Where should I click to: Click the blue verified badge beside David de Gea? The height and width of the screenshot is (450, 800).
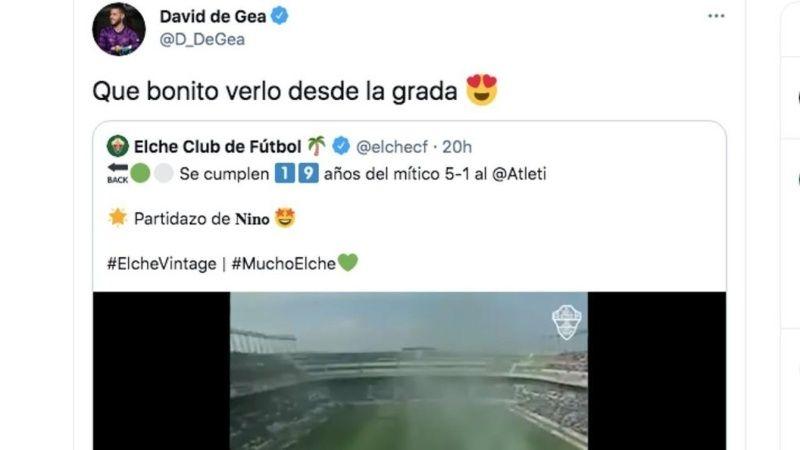pos(280,16)
